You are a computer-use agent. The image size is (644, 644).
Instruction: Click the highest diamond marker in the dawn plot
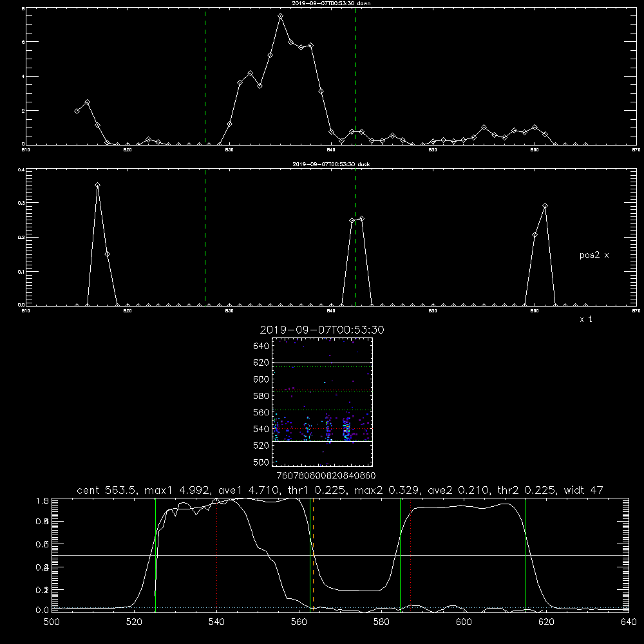(x=281, y=15)
